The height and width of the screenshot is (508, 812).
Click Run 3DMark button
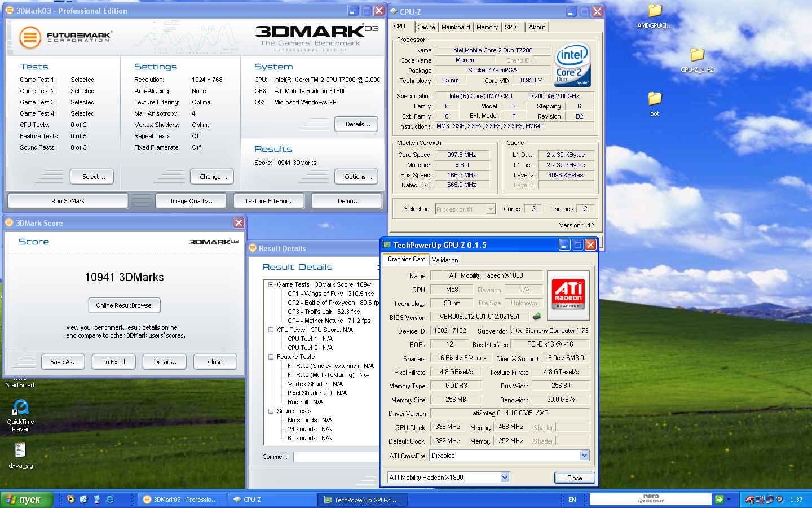click(x=68, y=201)
